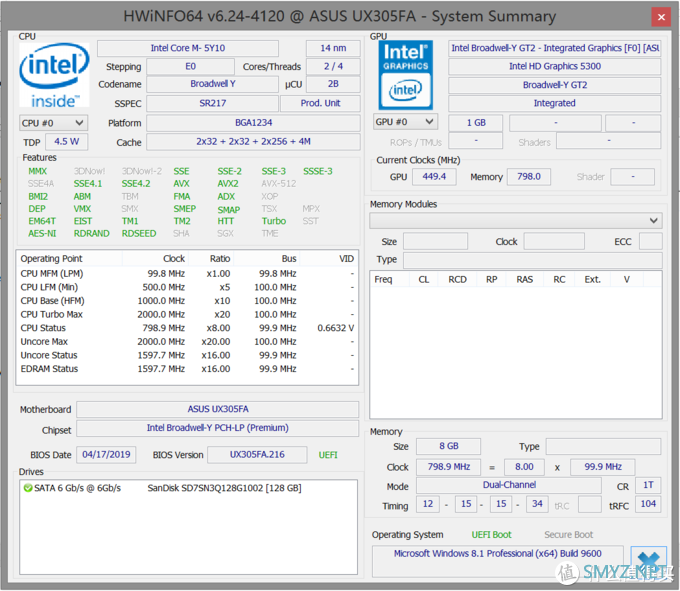Click the green SATA drive status icon
680x591 pixels.
click(x=28, y=488)
